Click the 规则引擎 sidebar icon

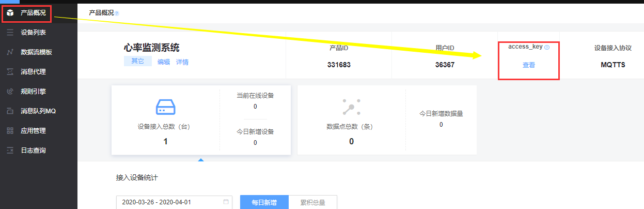click(x=10, y=92)
